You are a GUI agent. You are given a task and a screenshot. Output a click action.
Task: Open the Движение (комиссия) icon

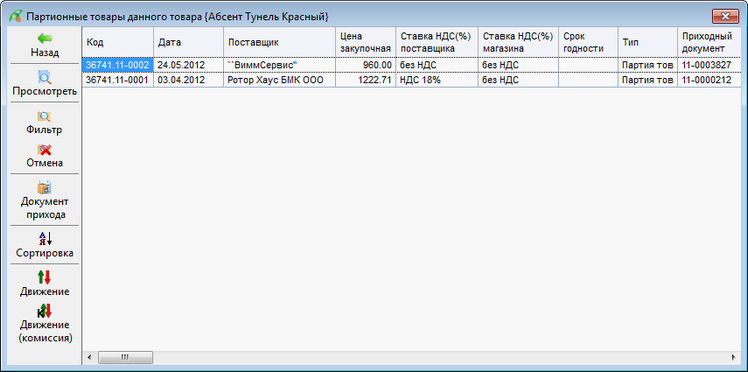(44, 311)
